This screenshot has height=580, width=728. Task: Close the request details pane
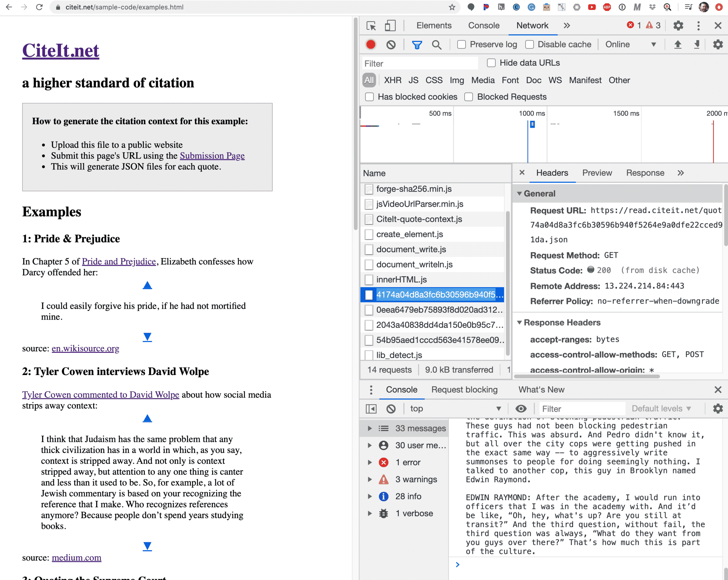click(x=522, y=173)
